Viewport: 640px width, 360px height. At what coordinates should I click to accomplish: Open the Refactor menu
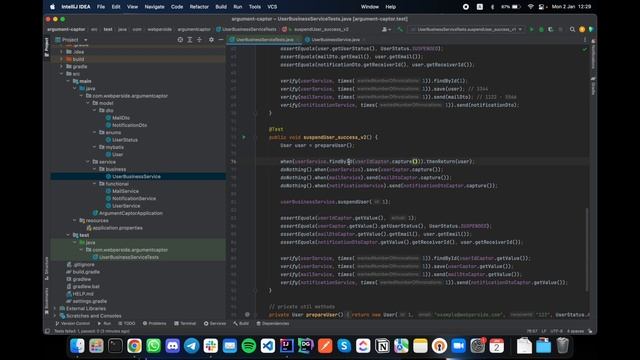tap(199, 7)
